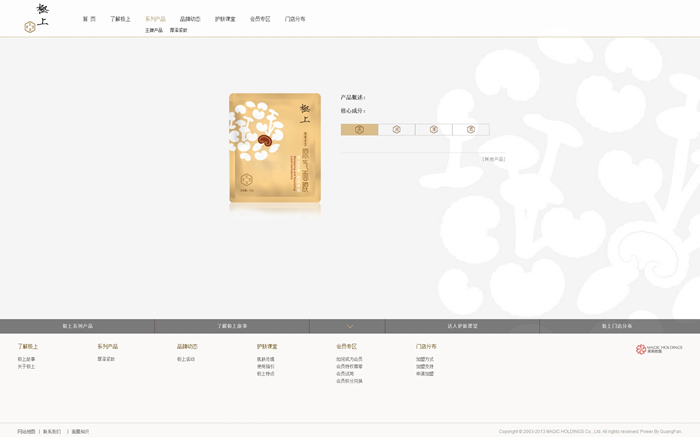This screenshot has height=441, width=700.
Task: Open the 联系我们 contact link
Action: point(52,432)
